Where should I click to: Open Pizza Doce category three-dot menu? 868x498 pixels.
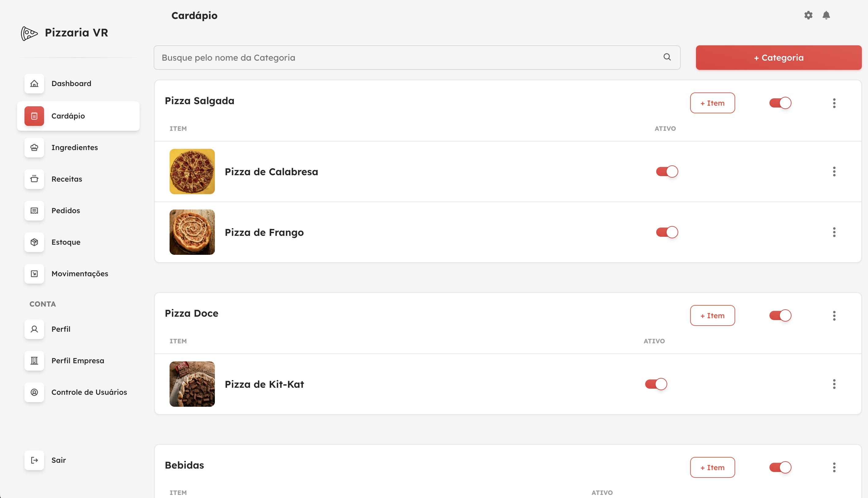[834, 315]
